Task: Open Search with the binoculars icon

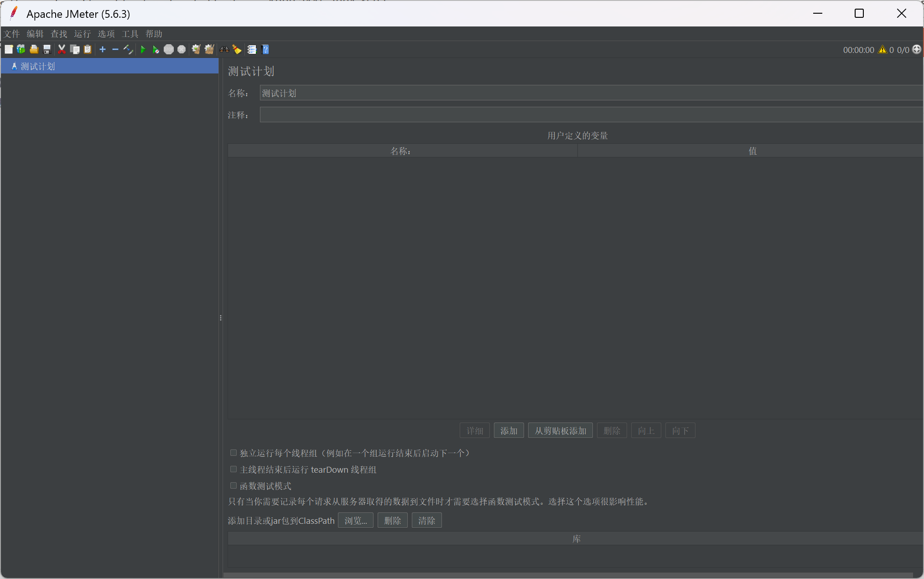Action: point(224,49)
